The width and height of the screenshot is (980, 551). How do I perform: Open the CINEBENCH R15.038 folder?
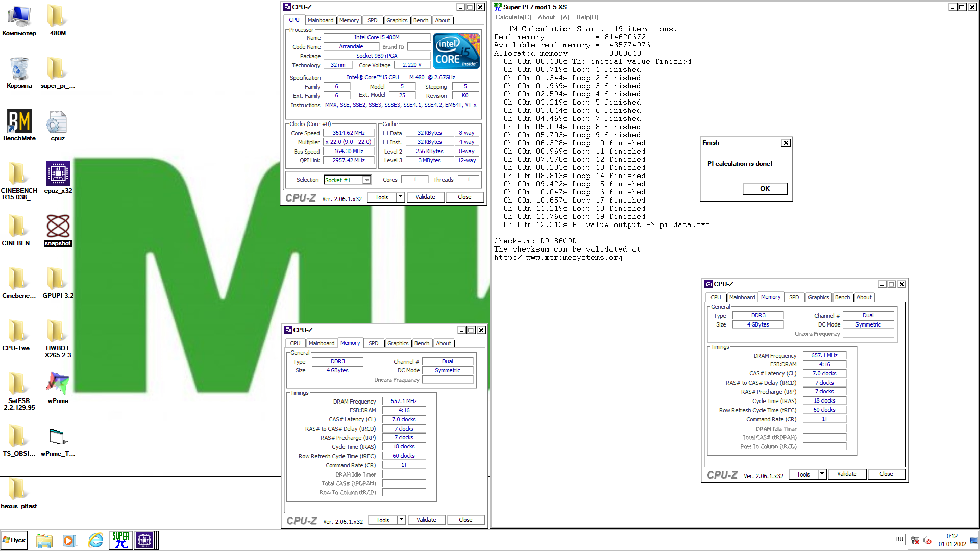pyautogui.click(x=19, y=181)
